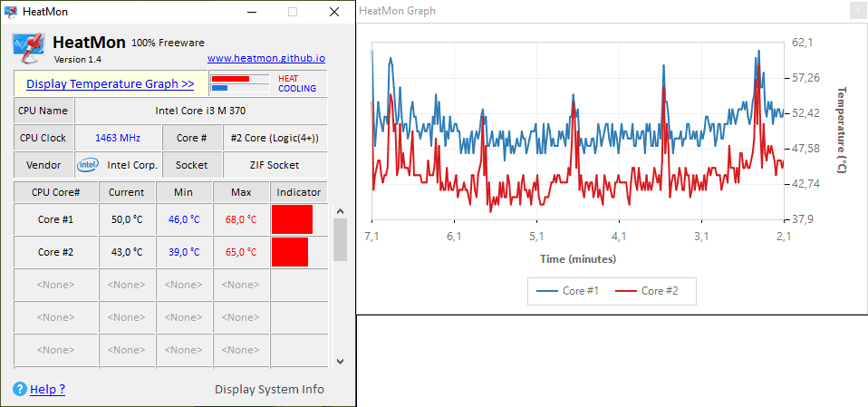Click Display Temperature Graph >> link
The width and height of the screenshot is (868, 407).
pos(111,83)
